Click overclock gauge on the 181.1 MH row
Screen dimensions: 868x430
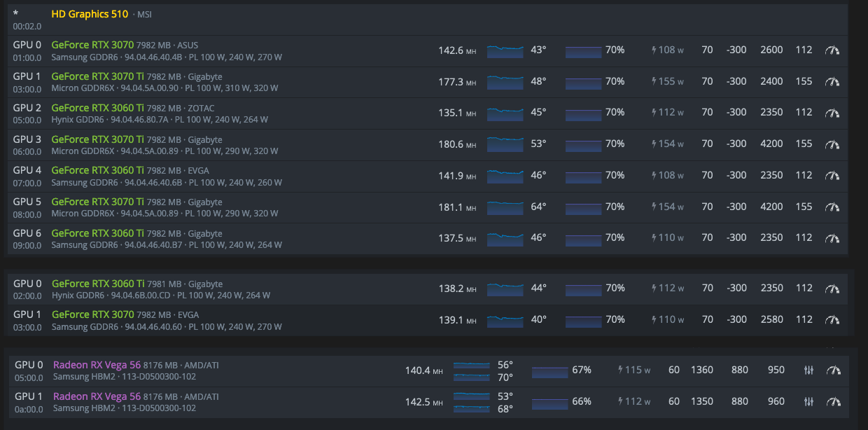[x=832, y=207]
